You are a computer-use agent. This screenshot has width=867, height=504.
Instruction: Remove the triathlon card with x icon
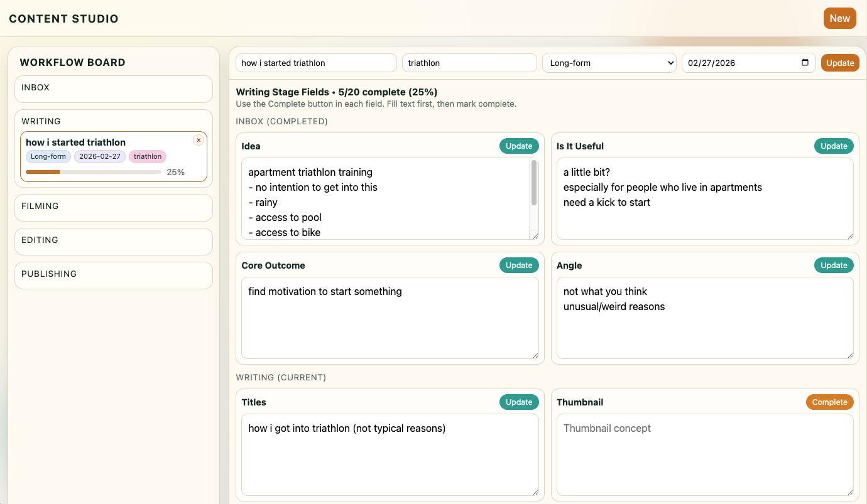[199, 140]
